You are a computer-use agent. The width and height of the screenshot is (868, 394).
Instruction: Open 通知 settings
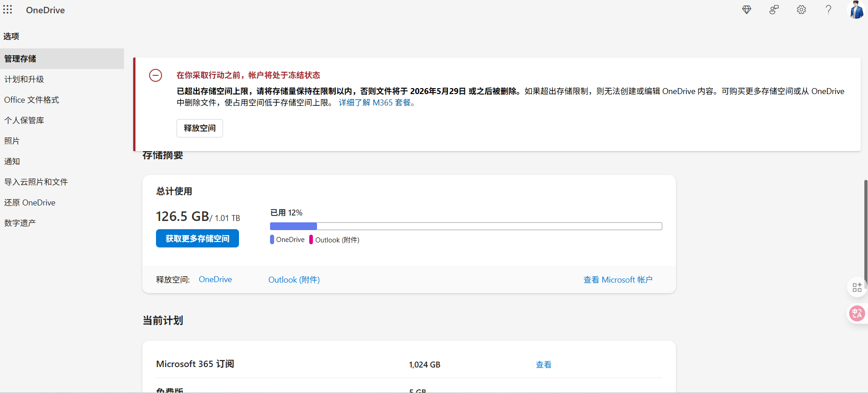click(62, 161)
